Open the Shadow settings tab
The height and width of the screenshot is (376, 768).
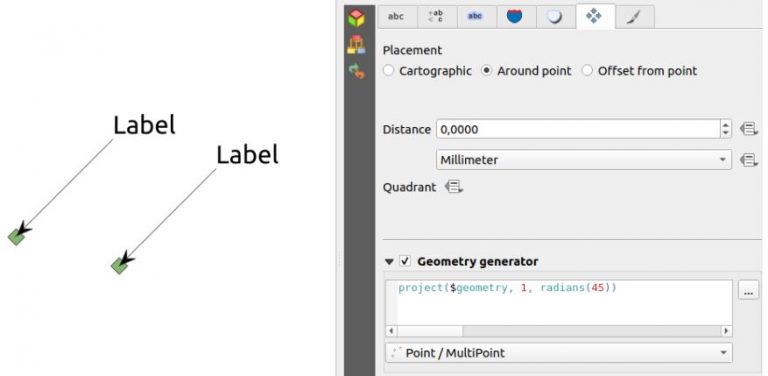[554, 17]
